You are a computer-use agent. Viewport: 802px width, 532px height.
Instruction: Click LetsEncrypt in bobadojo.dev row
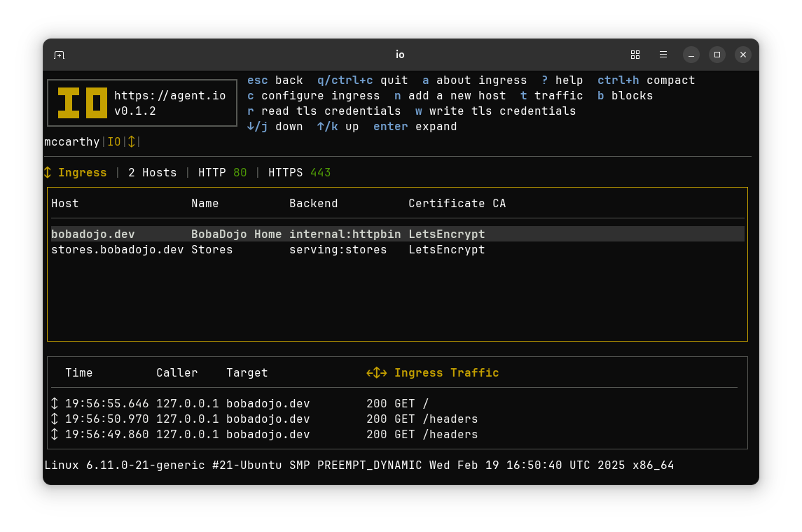pyautogui.click(x=446, y=234)
